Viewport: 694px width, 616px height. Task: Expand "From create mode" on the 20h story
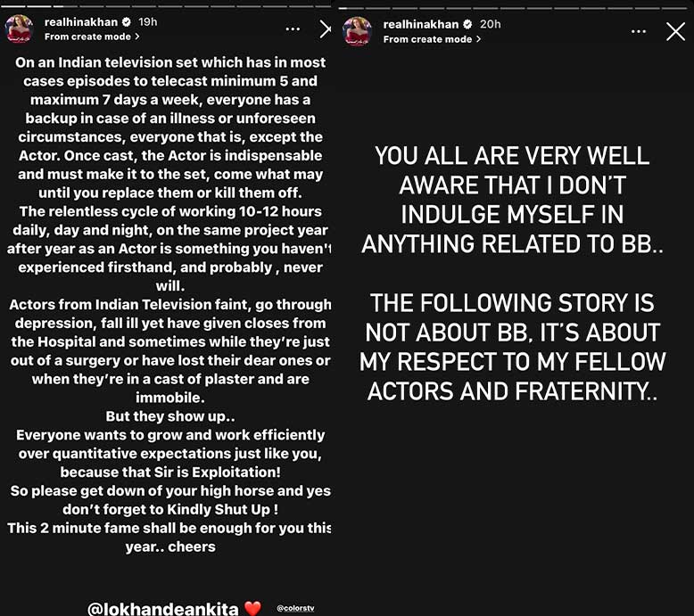pyautogui.click(x=432, y=39)
